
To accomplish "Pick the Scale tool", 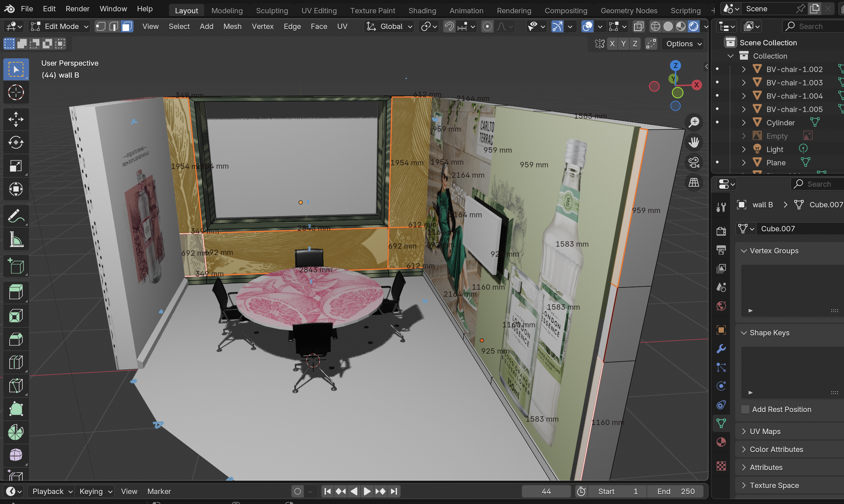I will click(x=16, y=166).
